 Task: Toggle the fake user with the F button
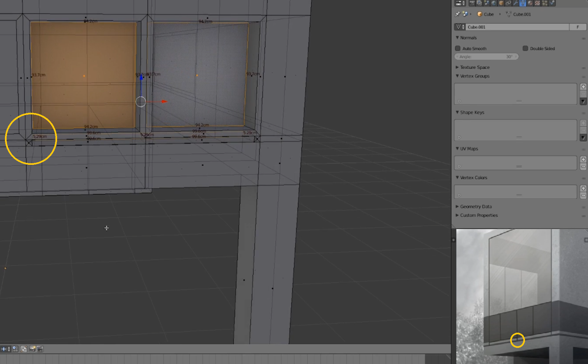578,27
